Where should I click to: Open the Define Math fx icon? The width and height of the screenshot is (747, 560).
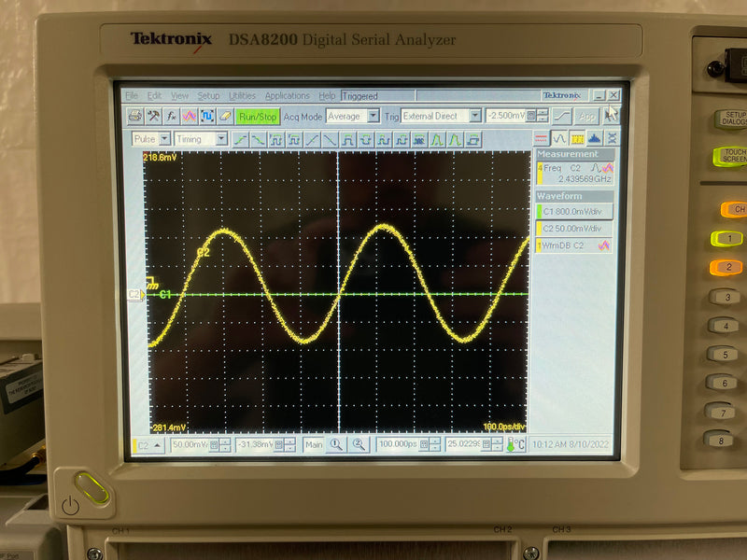coord(172,116)
